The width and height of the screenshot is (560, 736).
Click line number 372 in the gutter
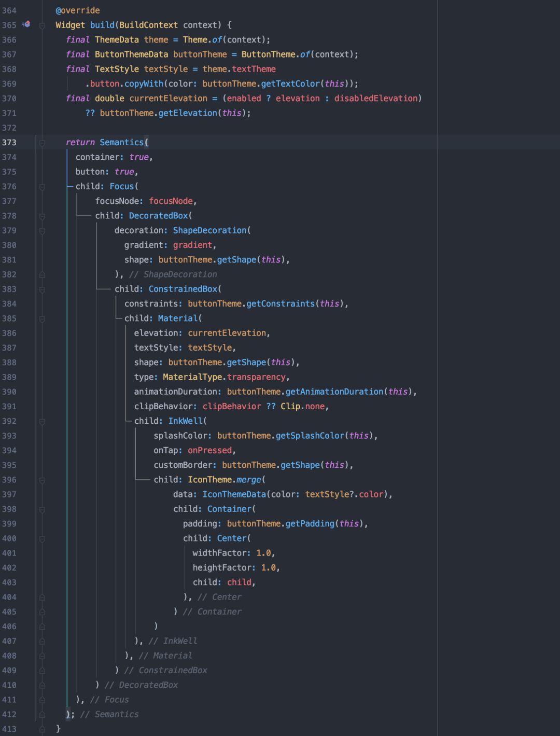click(9, 128)
